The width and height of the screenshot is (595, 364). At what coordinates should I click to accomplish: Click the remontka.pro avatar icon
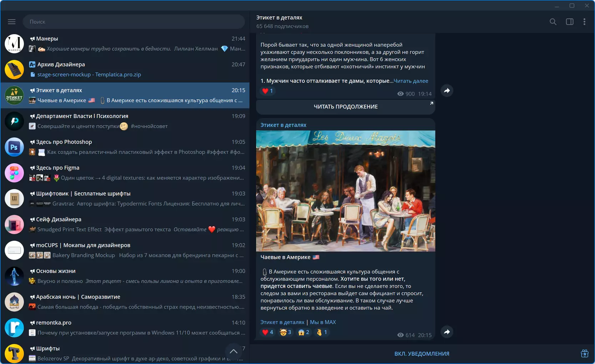[x=14, y=328]
